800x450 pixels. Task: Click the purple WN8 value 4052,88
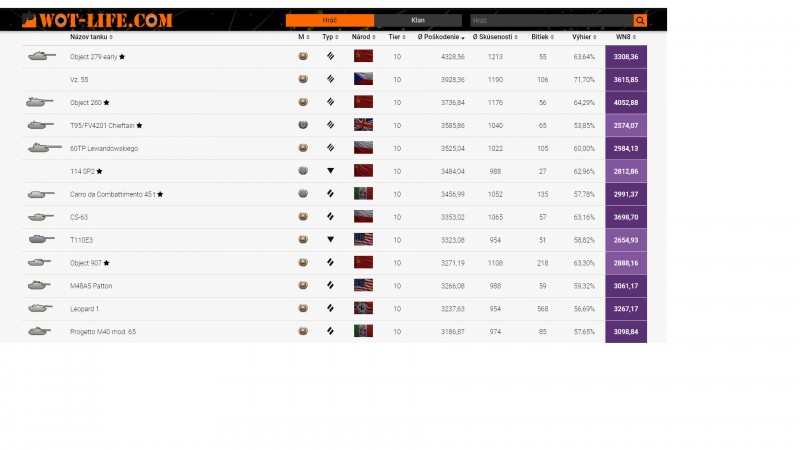pyautogui.click(x=626, y=102)
